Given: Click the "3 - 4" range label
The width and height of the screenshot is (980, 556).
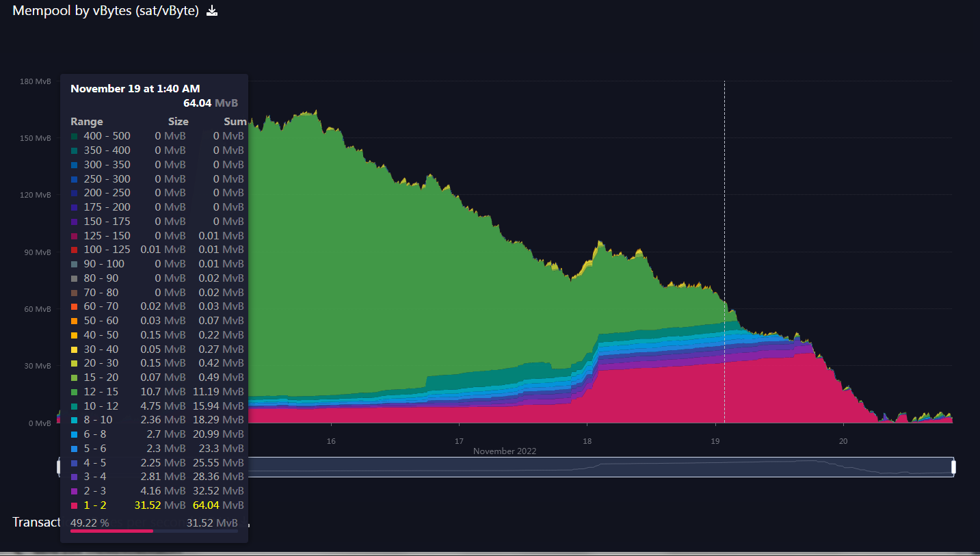Looking at the screenshot, I should [x=95, y=477].
